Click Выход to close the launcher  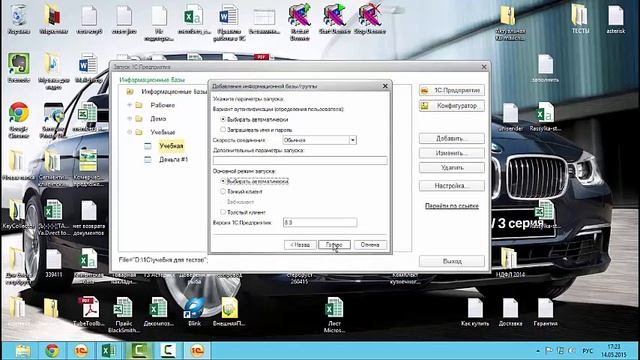pos(452,261)
